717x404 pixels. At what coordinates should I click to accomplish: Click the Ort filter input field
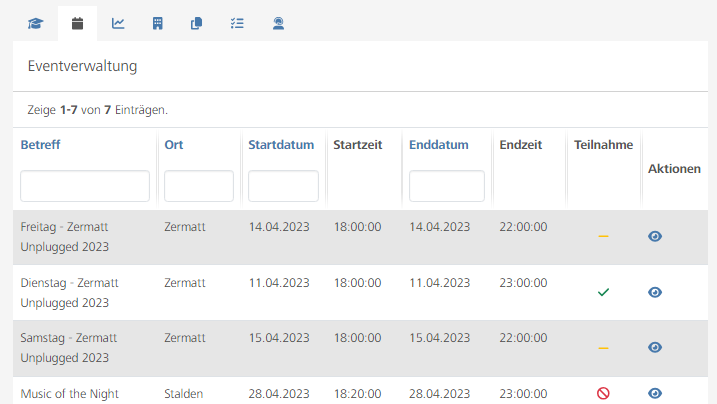pos(198,186)
